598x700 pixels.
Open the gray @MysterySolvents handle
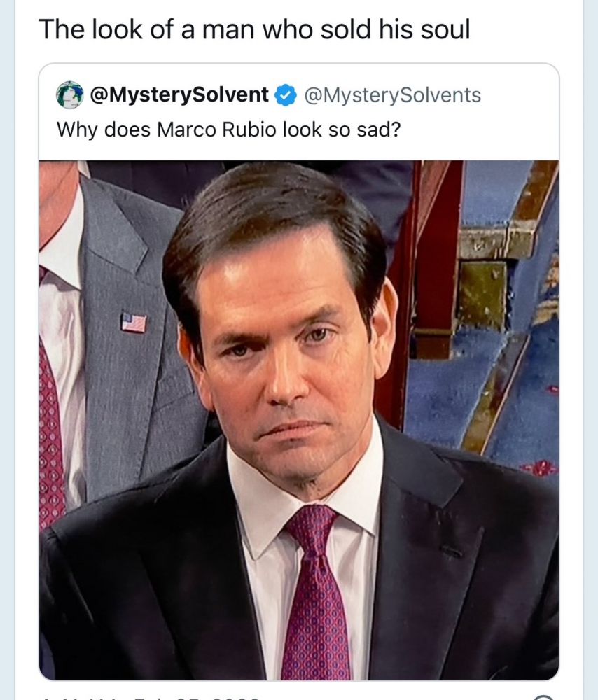(x=391, y=94)
